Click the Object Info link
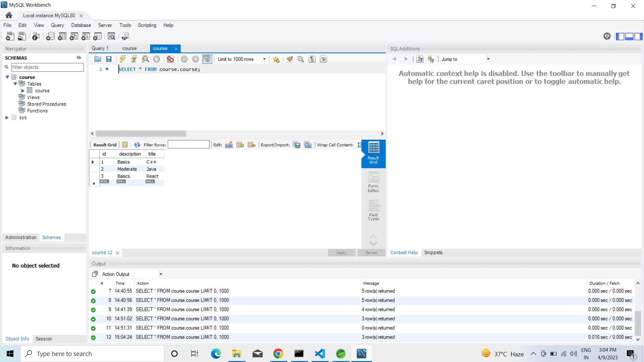The image size is (644, 362). pyautogui.click(x=17, y=339)
